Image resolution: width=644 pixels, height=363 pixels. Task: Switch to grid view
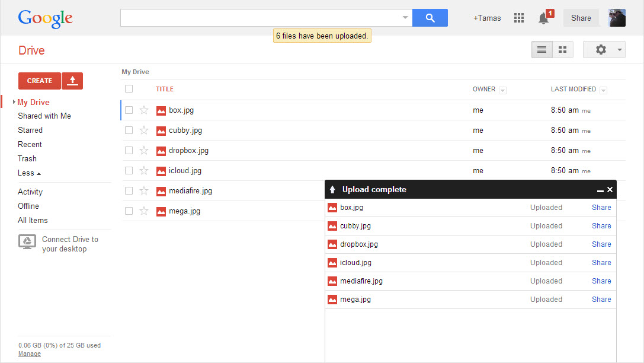563,50
